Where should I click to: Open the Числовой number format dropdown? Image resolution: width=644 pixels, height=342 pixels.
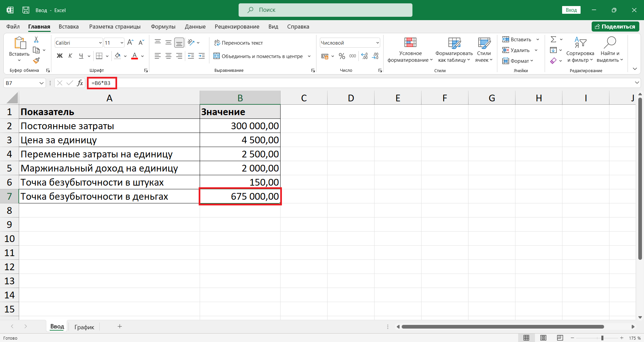point(378,43)
